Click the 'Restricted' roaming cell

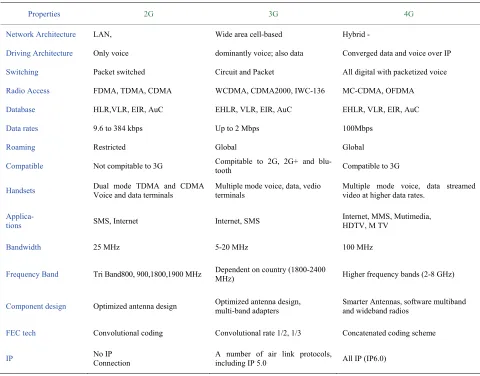coord(109,147)
